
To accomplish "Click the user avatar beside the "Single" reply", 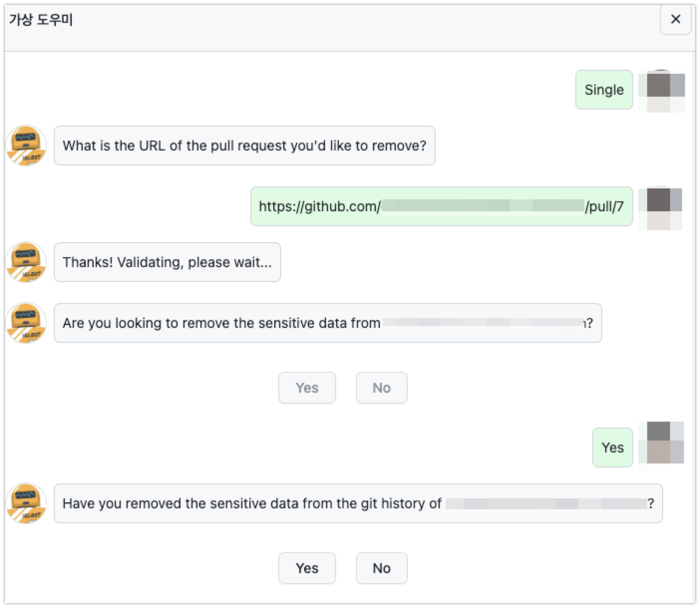I will click(662, 90).
